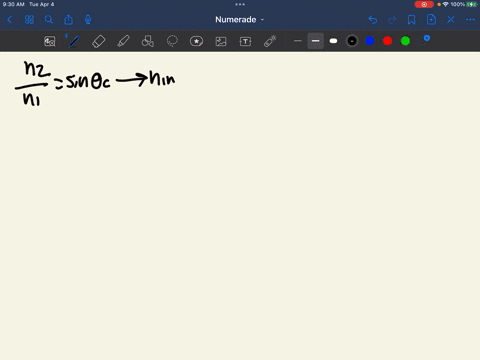Image resolution: width=480 pixels, height=360 pixels.
Task: Insert an image with the photo tool
Action: pos(221,41)
